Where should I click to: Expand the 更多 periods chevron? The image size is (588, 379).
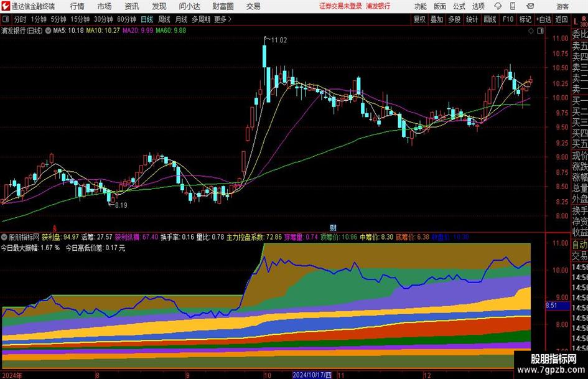[x=223, y=19]
